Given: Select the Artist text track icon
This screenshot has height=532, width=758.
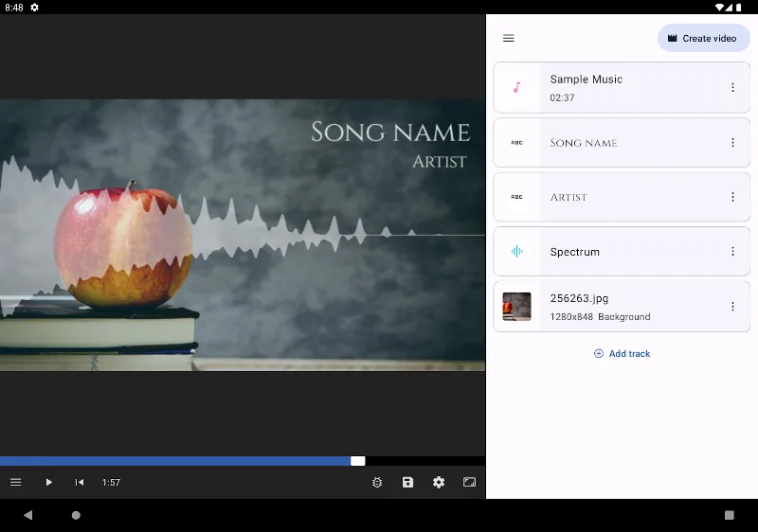Looking at the screenshot, I should [516, 197].
